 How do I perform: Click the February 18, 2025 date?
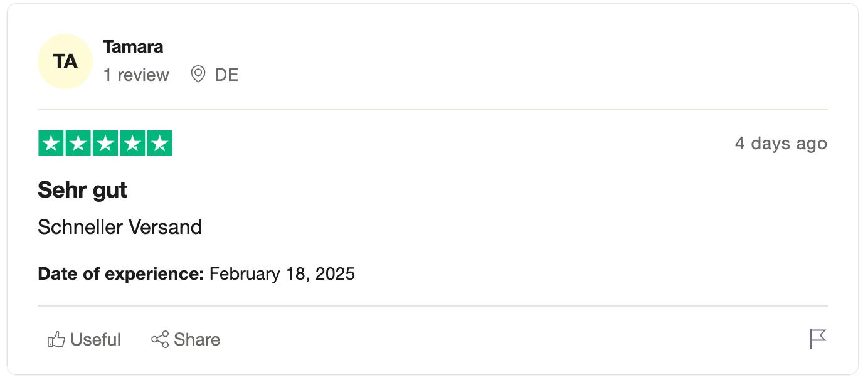pyautogui.click(x=282, y=274)
